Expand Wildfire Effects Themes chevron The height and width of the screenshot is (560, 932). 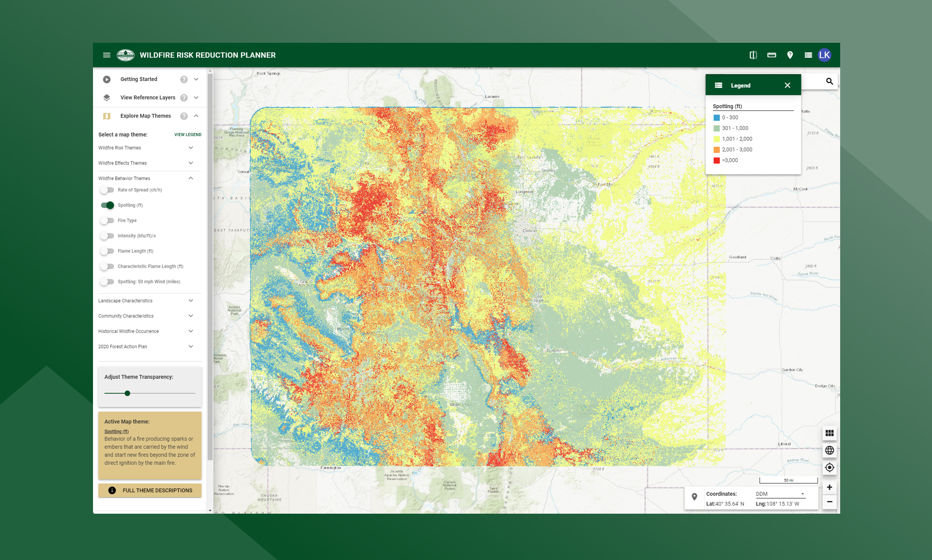(191, 163)
